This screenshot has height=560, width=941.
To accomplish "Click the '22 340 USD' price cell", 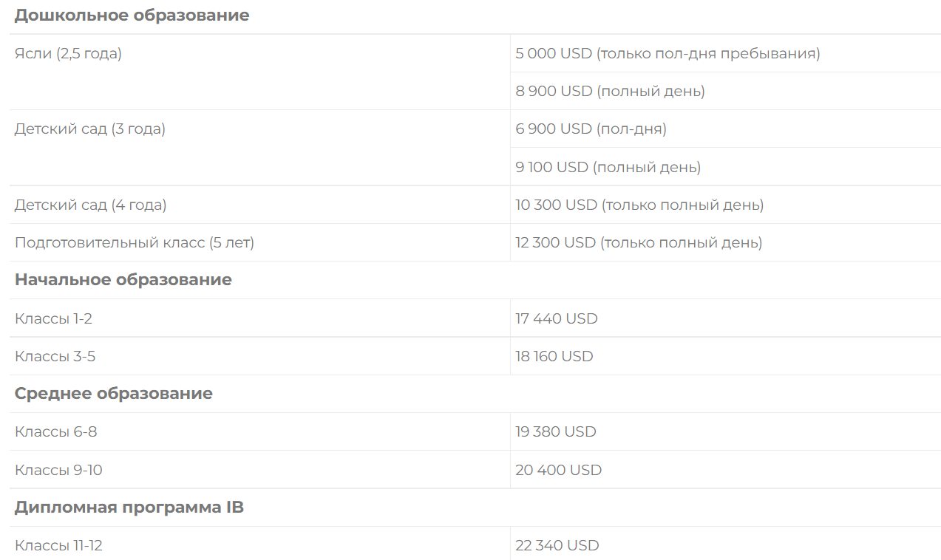I will 557,545.
